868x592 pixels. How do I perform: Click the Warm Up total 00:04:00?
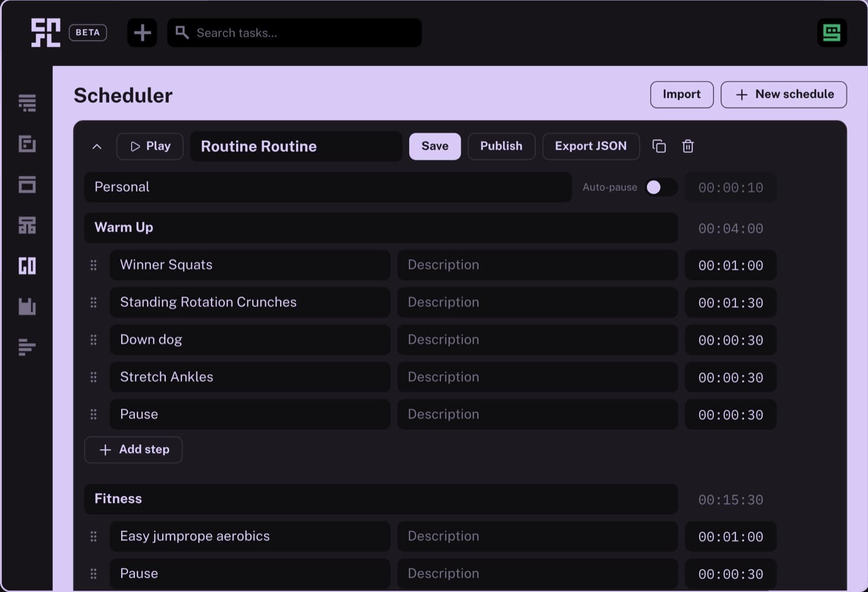click(x=731, y=228)
